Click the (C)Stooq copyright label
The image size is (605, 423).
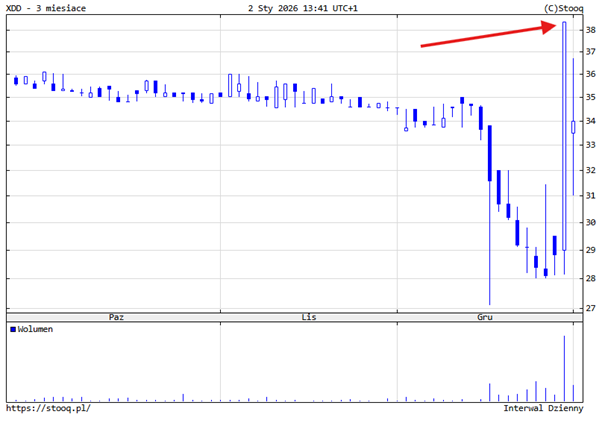pos(563,8)
